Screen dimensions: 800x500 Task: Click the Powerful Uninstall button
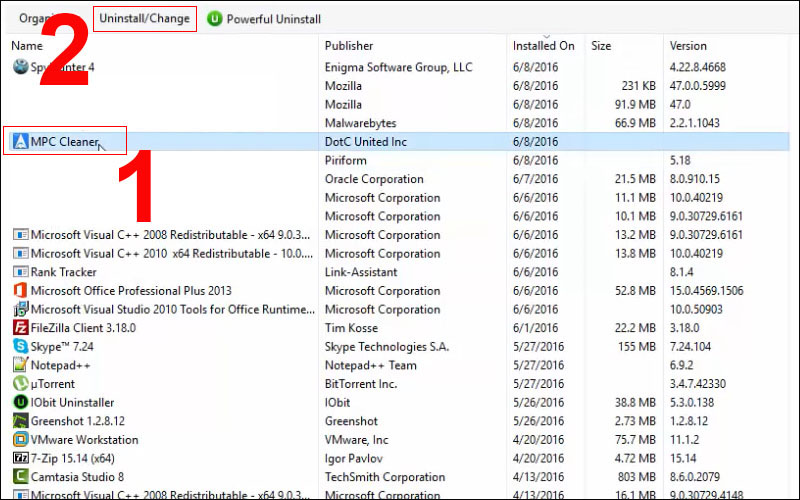point(265,19)
